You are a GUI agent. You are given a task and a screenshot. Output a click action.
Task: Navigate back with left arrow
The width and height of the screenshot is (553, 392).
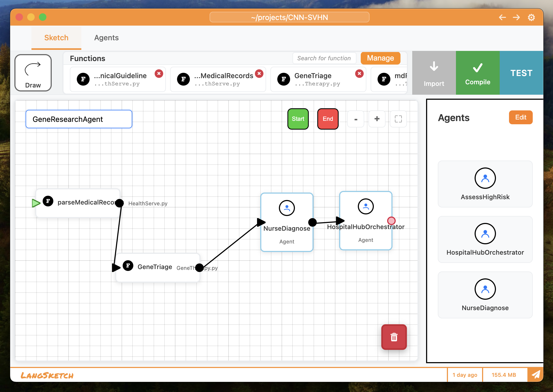click(502, 18)
